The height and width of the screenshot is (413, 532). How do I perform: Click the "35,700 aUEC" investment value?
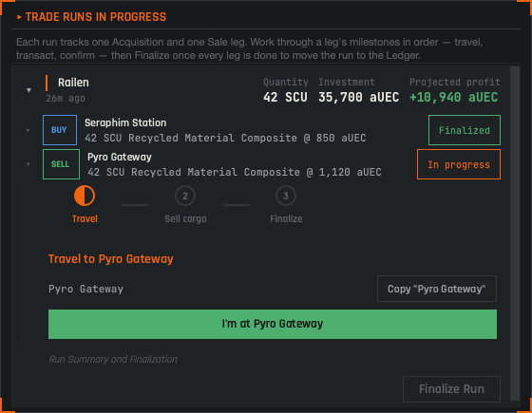pyautogui.click(x=359, y=98)
